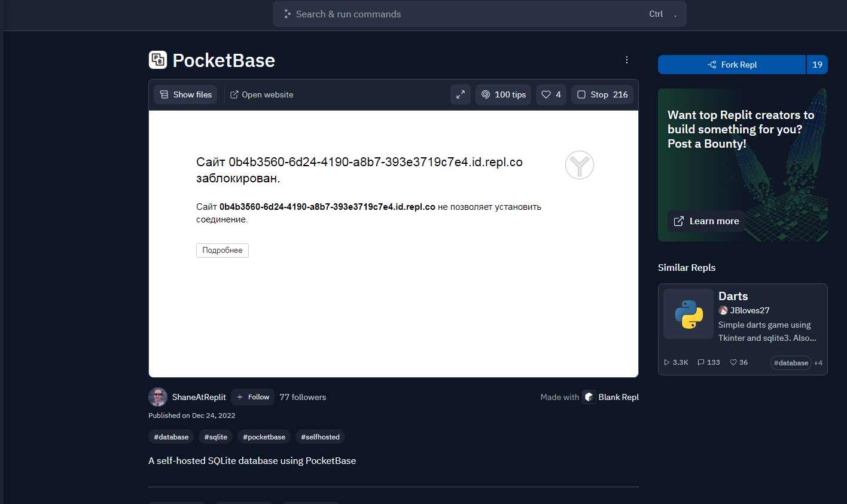847x504 pixels.
Task: Expand the repl preview to fullscreen
Action: click(x=461, y=94)
